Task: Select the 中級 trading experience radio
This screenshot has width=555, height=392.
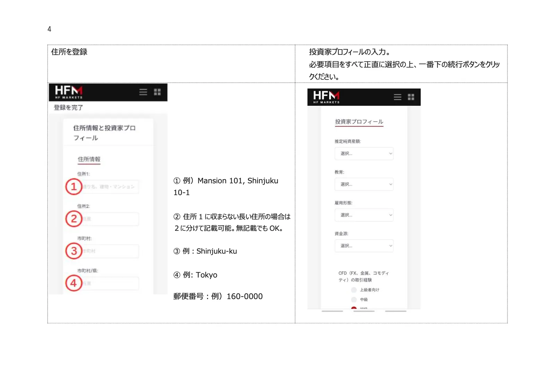Action: pos(354,299)
